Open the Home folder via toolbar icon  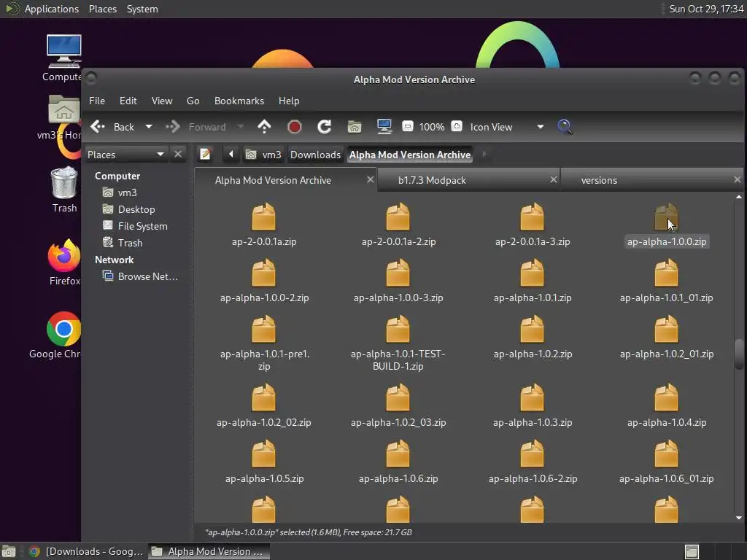[x=355, y=127]
